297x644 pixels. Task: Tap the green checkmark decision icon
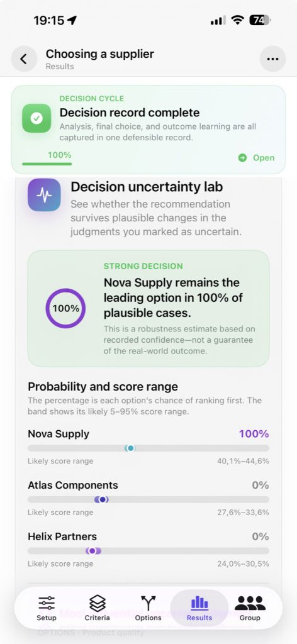tap(36, 118)
